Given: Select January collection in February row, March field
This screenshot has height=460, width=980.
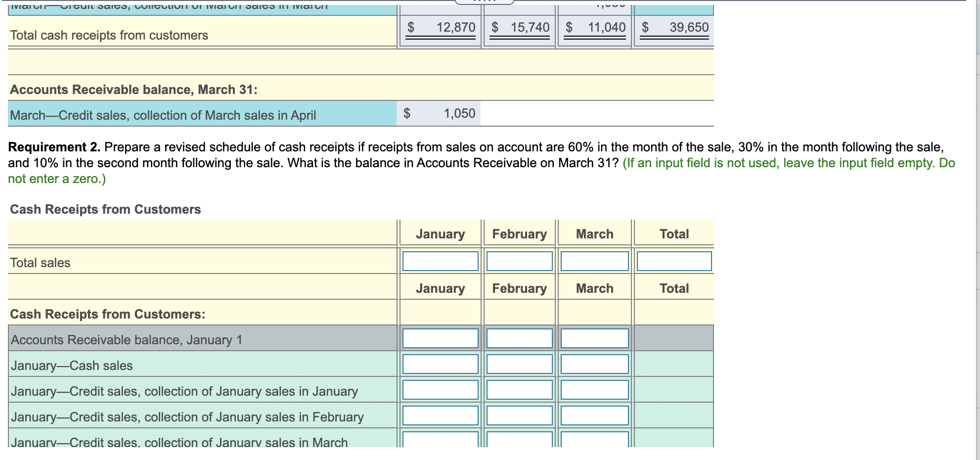Looking at the screenshot, I should click(595, 415).
